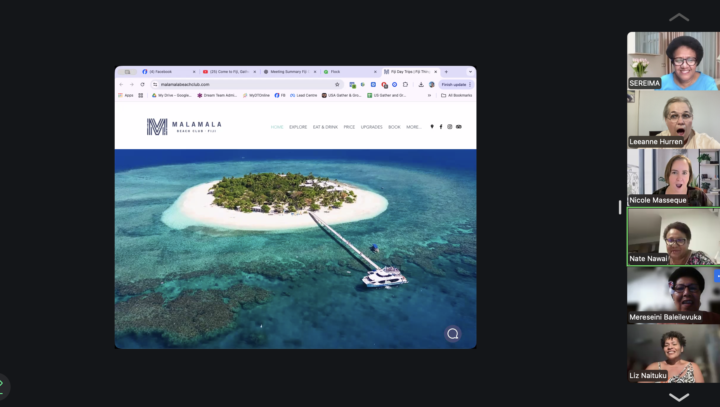
Task: Open the EXPLORE nav item
Action: (x=298, y=127)
